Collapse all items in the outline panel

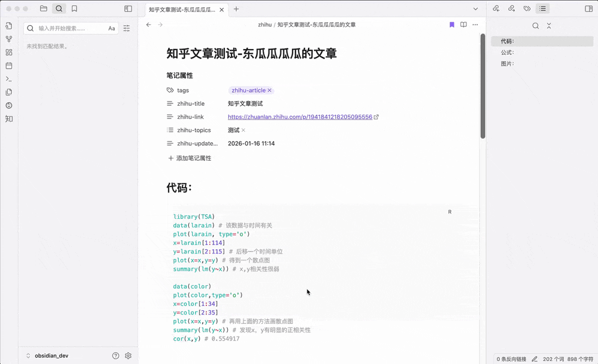548,26
